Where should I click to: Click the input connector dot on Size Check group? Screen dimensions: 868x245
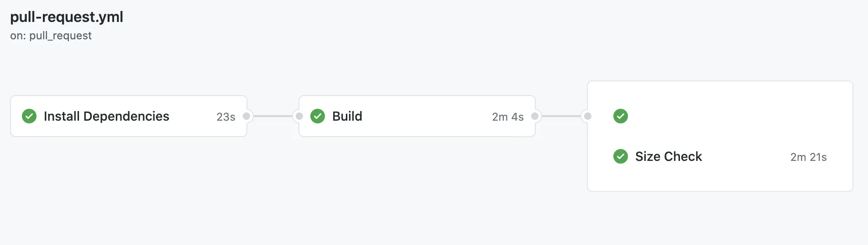click(x=588, y=116)
